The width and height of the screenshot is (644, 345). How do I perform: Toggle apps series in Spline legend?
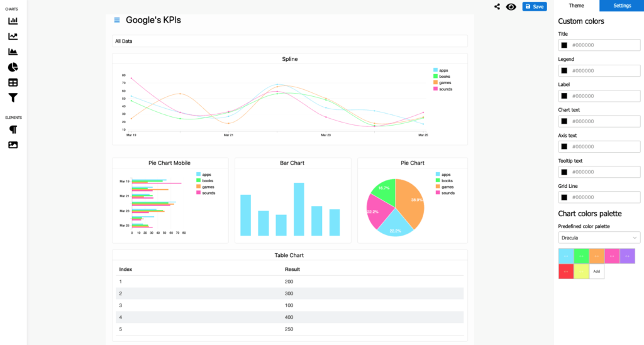[x=441, y=70]
